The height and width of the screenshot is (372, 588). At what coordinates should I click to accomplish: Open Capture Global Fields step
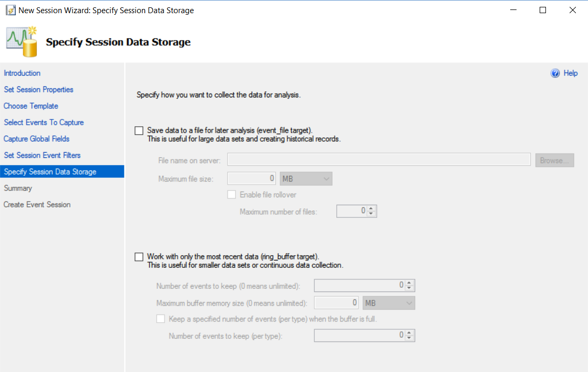coord(37,139)
